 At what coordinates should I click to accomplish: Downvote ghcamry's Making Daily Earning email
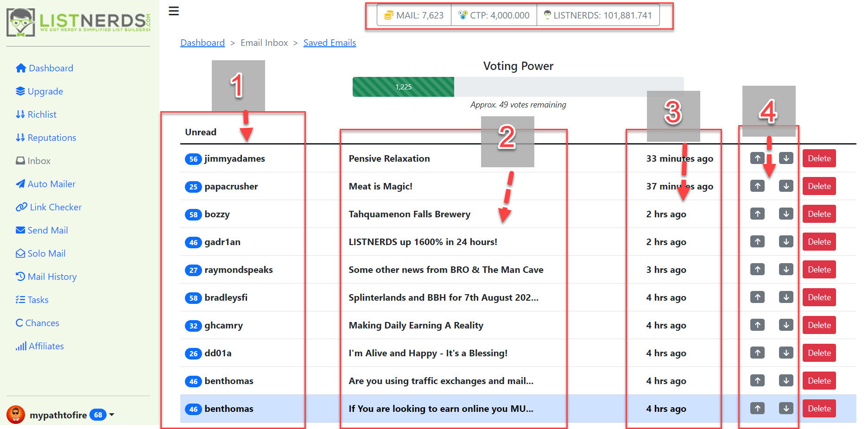pos(786,325)
